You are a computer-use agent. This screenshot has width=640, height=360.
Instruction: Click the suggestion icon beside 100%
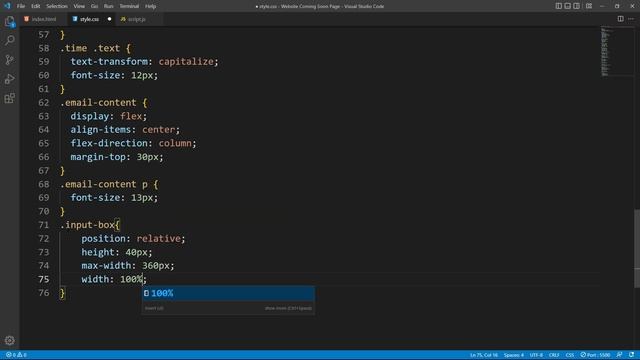tap(147, 293)
